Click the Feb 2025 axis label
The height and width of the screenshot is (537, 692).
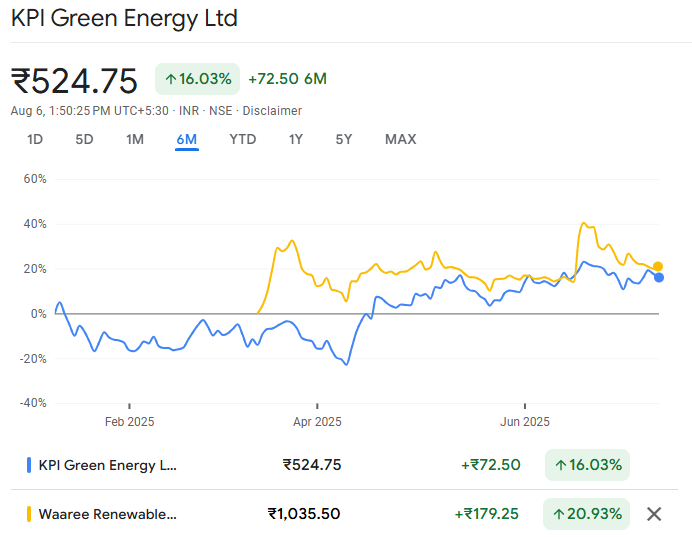(x=129, y=422)
